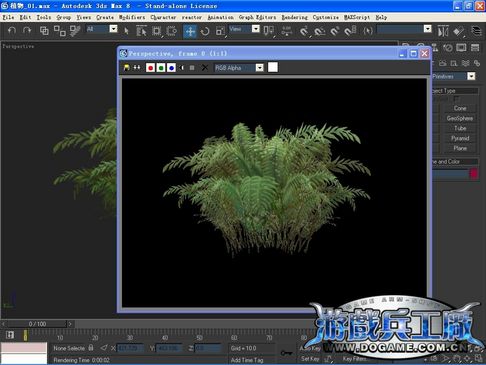Open the Select by Name tool

142,31
